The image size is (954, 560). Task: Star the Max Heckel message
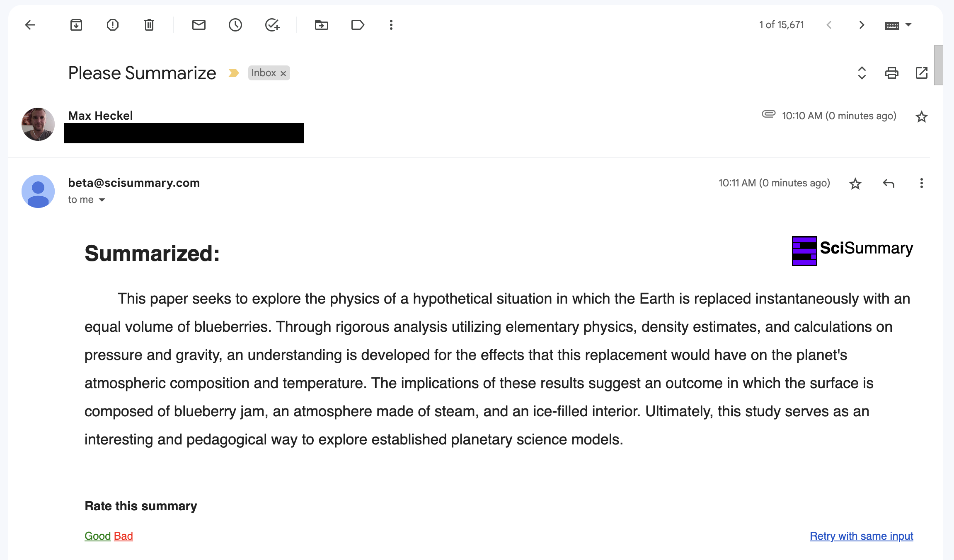(921, 117)
